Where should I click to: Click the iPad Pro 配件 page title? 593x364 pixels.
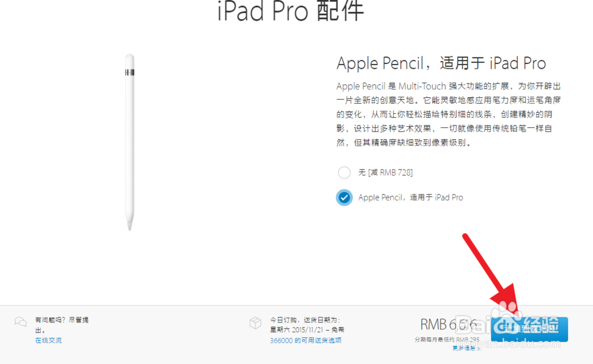[x=291, y=11]
